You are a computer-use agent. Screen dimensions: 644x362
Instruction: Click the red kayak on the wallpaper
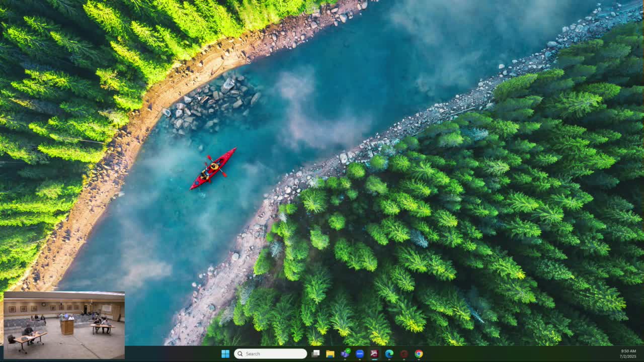point(213,168)
